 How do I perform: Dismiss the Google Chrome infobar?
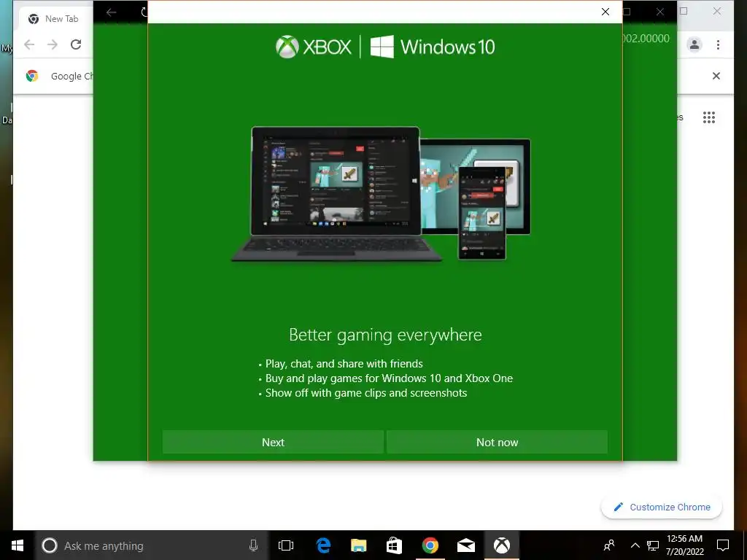click(716, 76)
